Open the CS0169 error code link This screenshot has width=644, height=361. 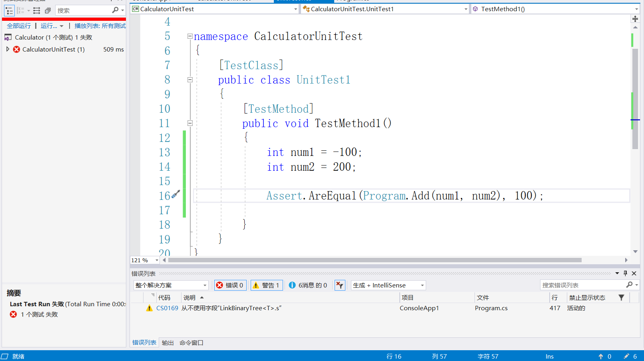click(x=167, y=308)
